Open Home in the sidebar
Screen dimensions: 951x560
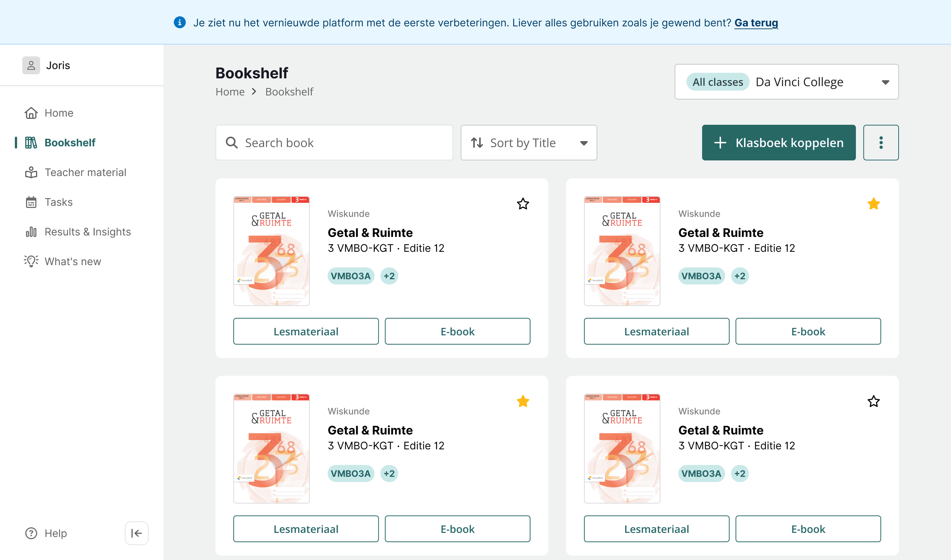point(49,113)
